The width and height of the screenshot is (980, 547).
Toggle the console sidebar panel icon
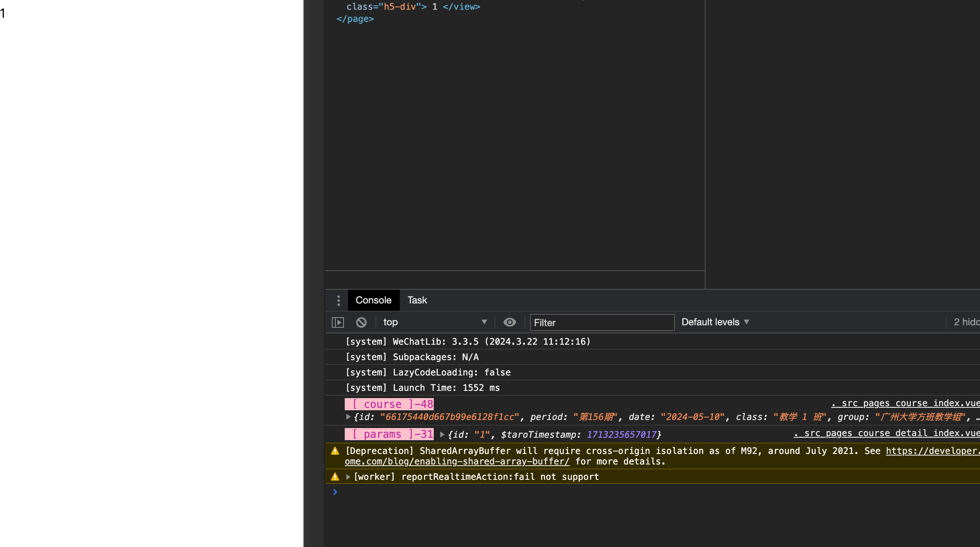(337, 322)
